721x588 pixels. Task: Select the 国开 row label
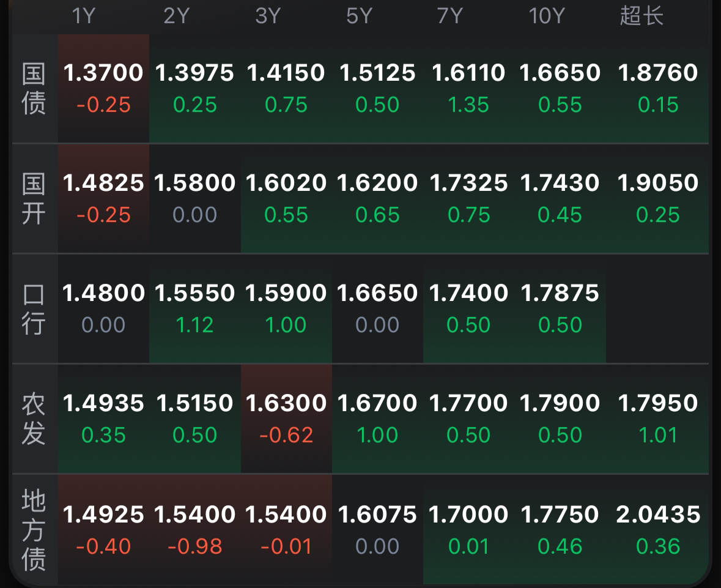[34, 198]
